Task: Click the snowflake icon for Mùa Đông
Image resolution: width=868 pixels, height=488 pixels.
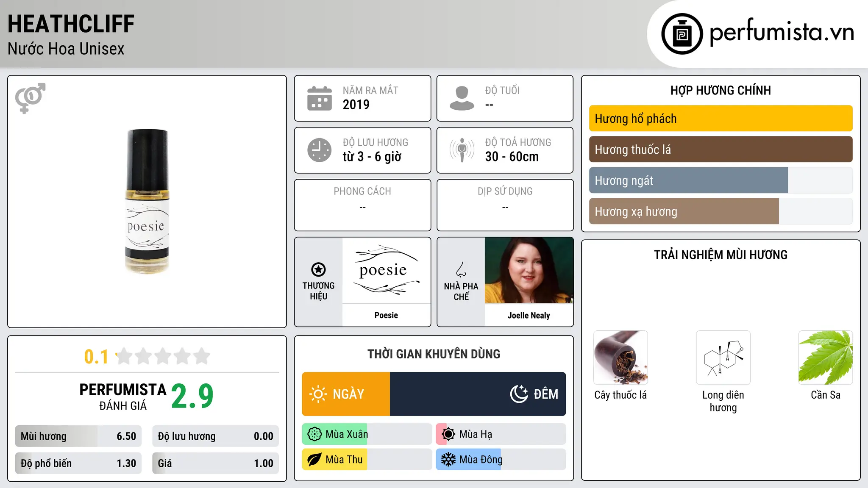Action: [x=448, y=460]
